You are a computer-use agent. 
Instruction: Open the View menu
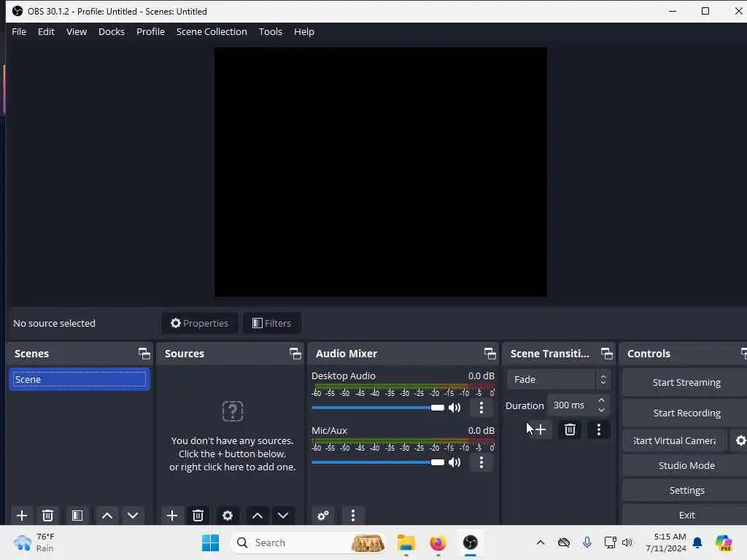(76, 31)
